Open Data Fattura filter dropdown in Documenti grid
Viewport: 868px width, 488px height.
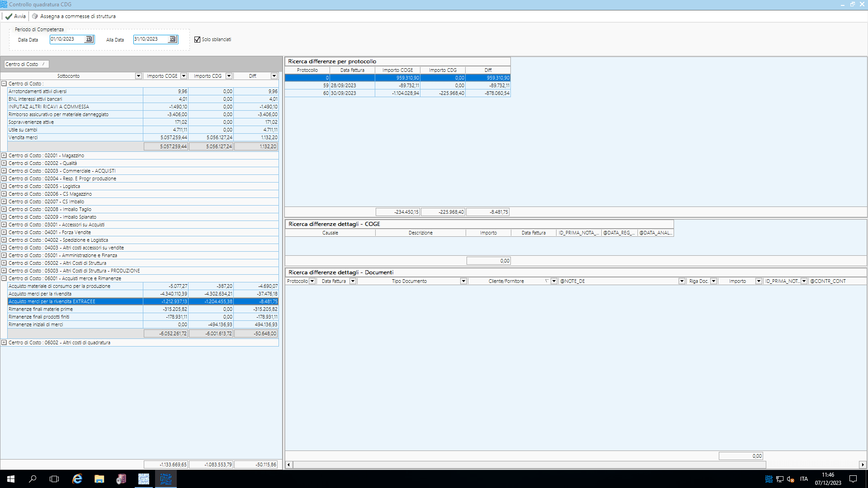click(x=353, y=281)
